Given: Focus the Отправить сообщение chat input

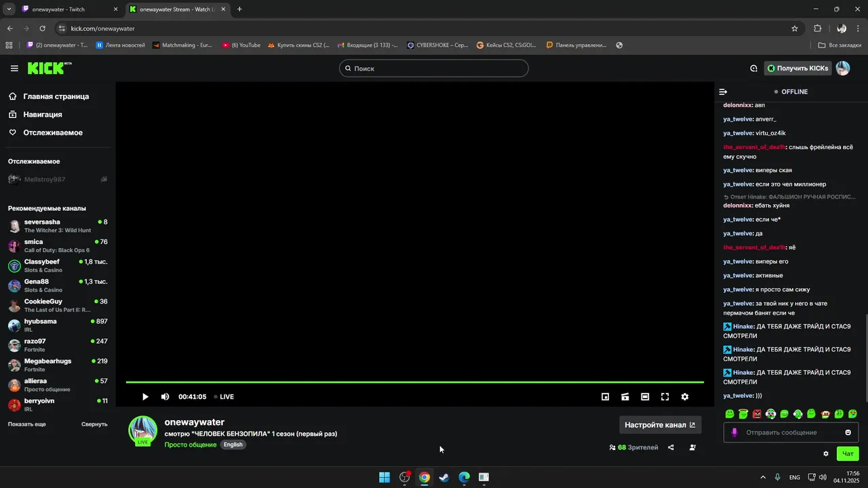Looking at the screenshot, I should point(791,432).
